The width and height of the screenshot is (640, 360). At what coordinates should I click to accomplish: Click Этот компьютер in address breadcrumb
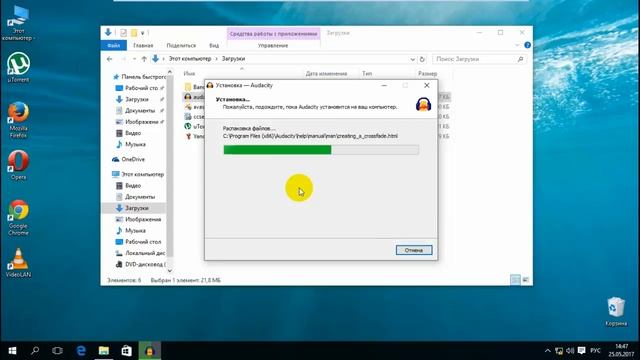tap(190, 59)
